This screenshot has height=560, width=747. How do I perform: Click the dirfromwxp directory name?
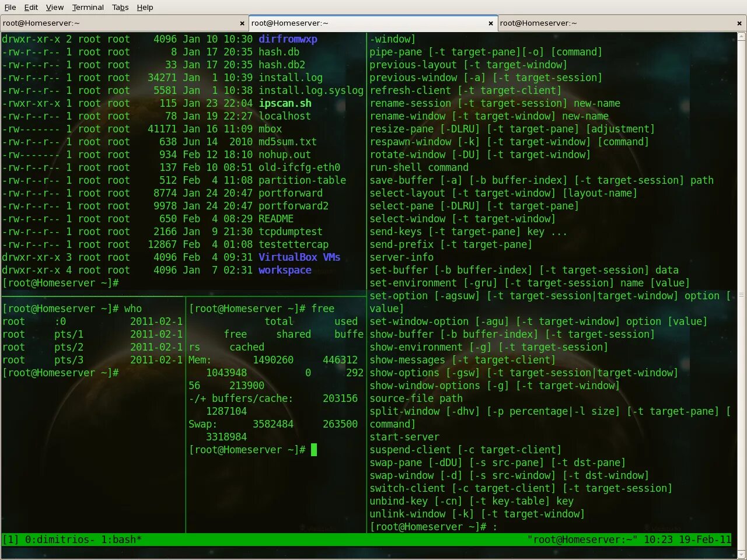(x=288, y=39)
